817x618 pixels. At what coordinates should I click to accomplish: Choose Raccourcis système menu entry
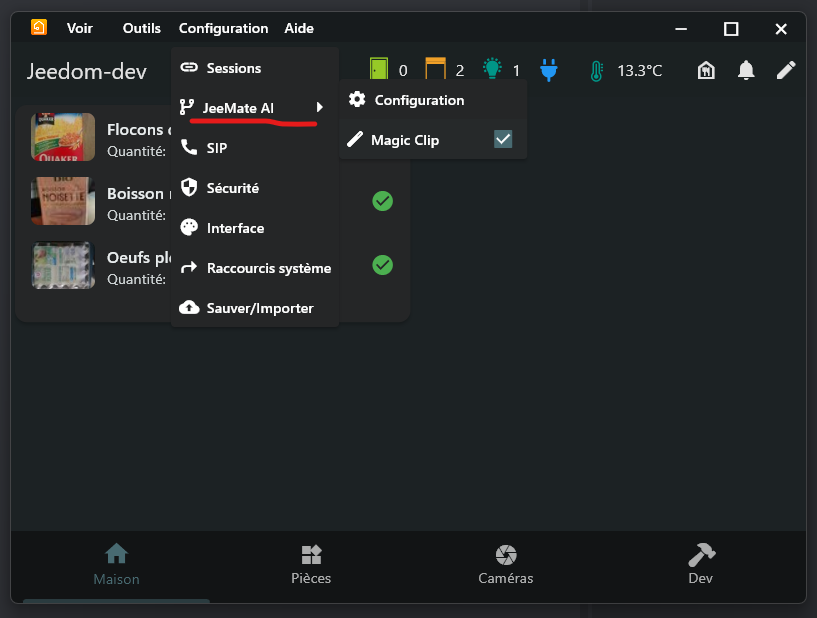[268, 268]
